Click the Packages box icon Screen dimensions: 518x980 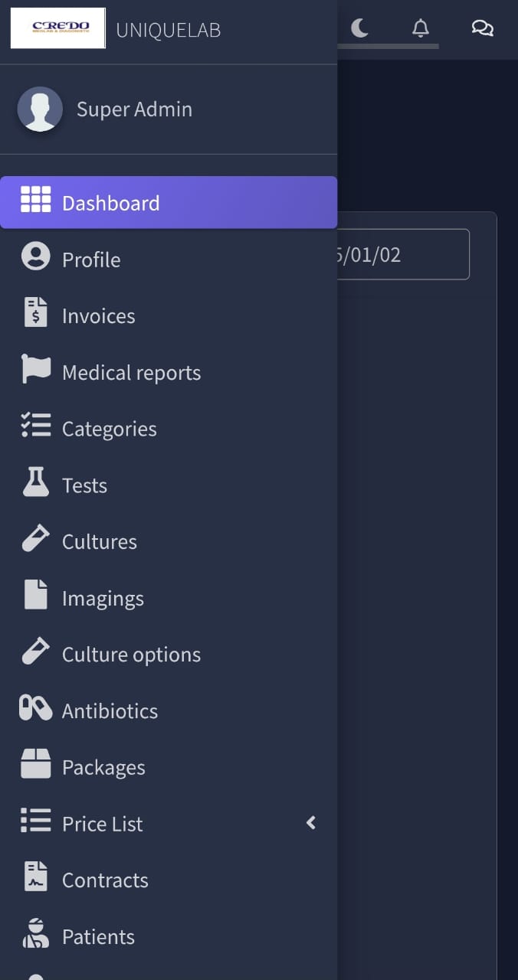35,763
